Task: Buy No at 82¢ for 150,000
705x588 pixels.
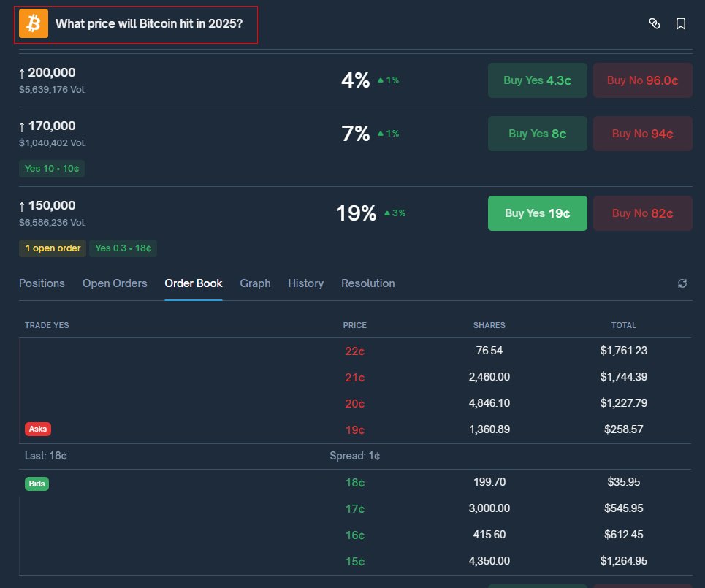Action: click(x=642, y=213)
